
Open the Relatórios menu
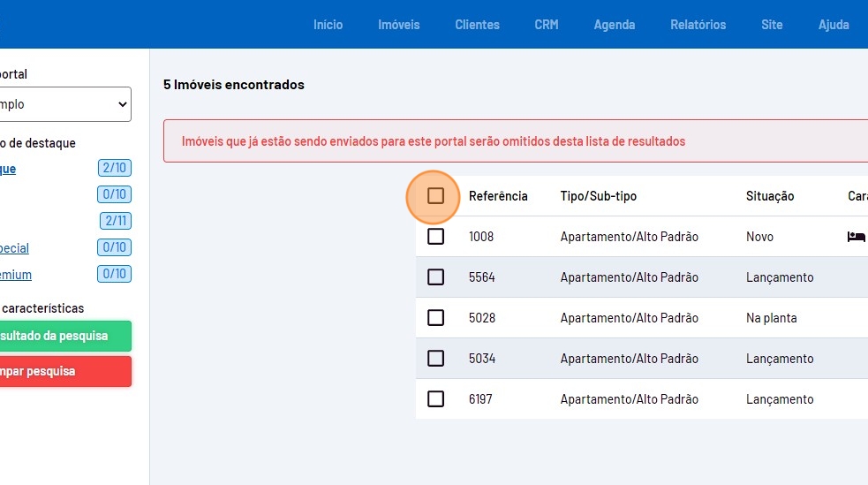(698, 25)
